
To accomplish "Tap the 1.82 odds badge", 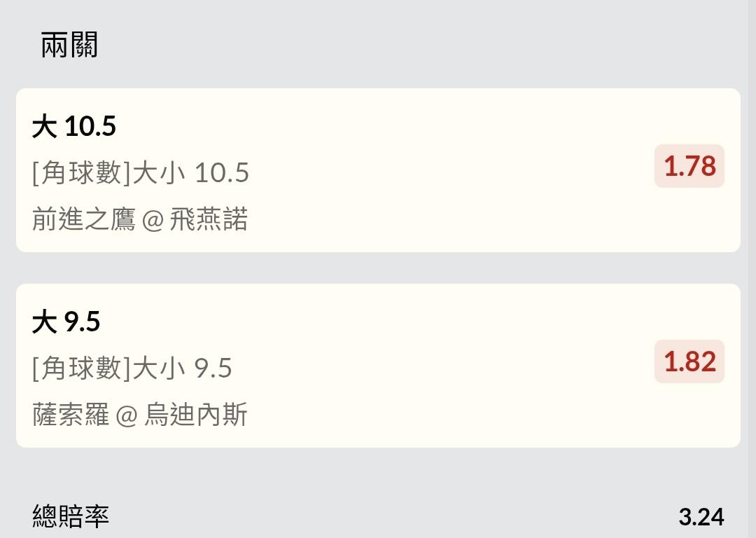I will click(689, 361).
